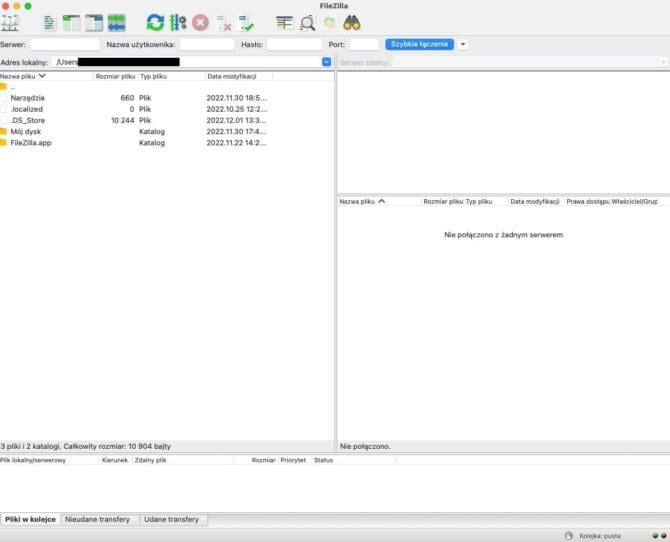The image size is (670, 542).
Task: Expand the Adres lokalny path dropdown
Action: click(326, 62)
